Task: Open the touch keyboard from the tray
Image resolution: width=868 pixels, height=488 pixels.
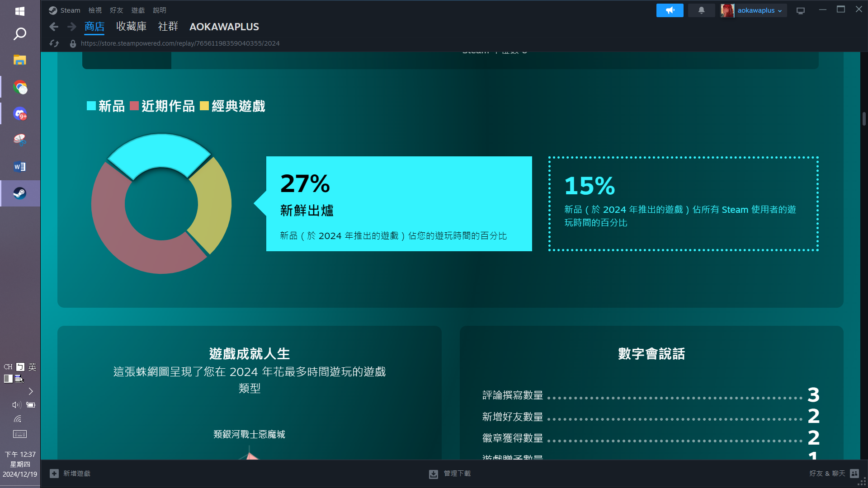Action: pos(20,434)
